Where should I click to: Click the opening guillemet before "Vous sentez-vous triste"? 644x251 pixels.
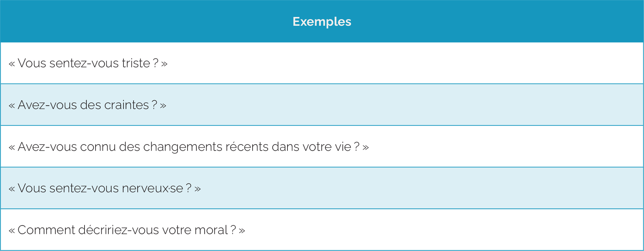pos(12,64)
